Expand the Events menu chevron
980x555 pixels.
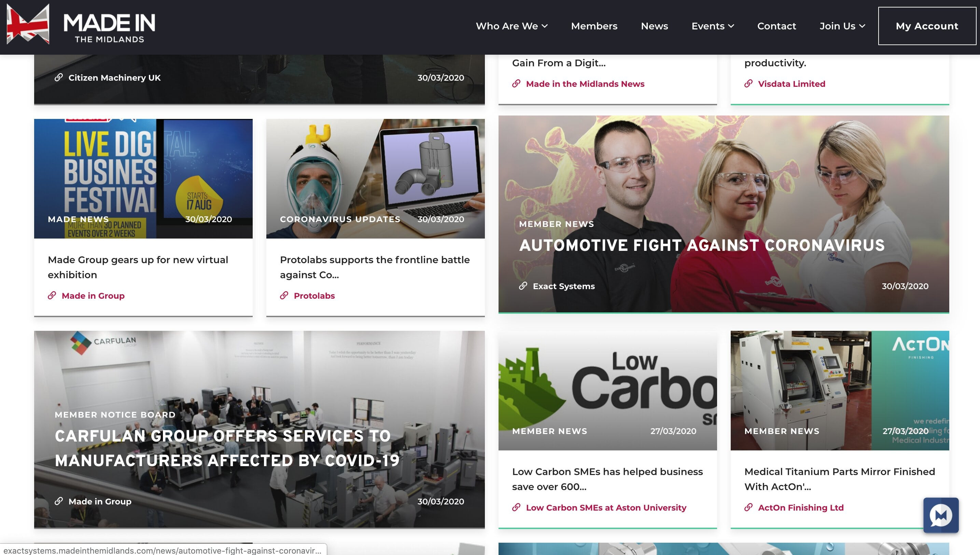731,26
